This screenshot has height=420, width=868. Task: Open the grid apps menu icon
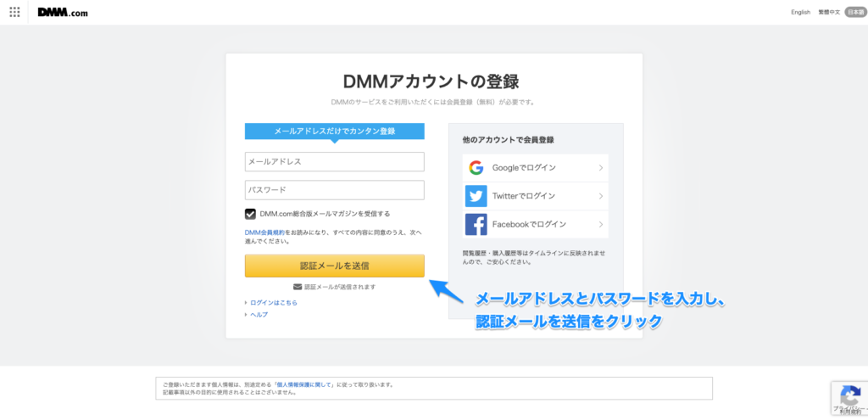point(14,13)
